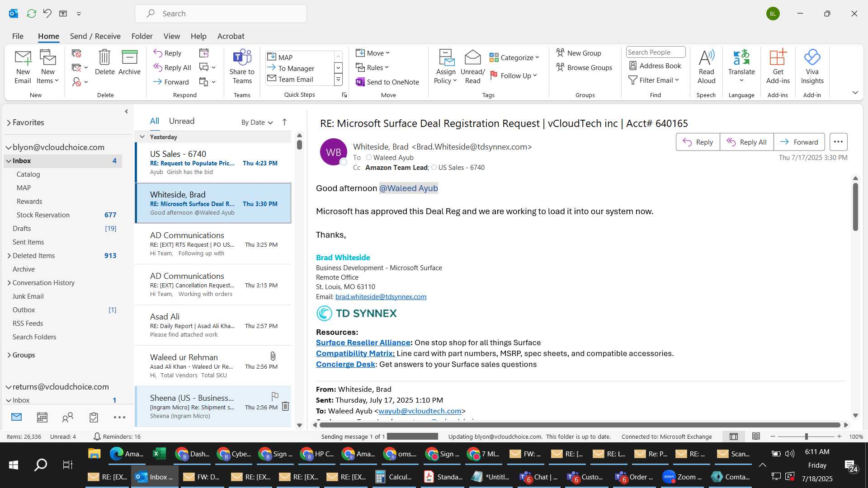Open the Help ribbon tab
The image size is (868, 488).
click(x=198, y=36)
